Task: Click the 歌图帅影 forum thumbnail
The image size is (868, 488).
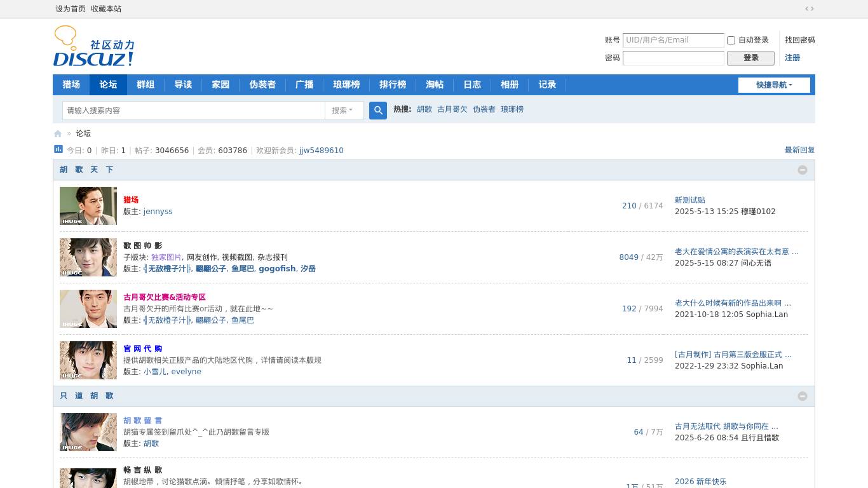Action: pyautogui.click(x=88, y=257)
